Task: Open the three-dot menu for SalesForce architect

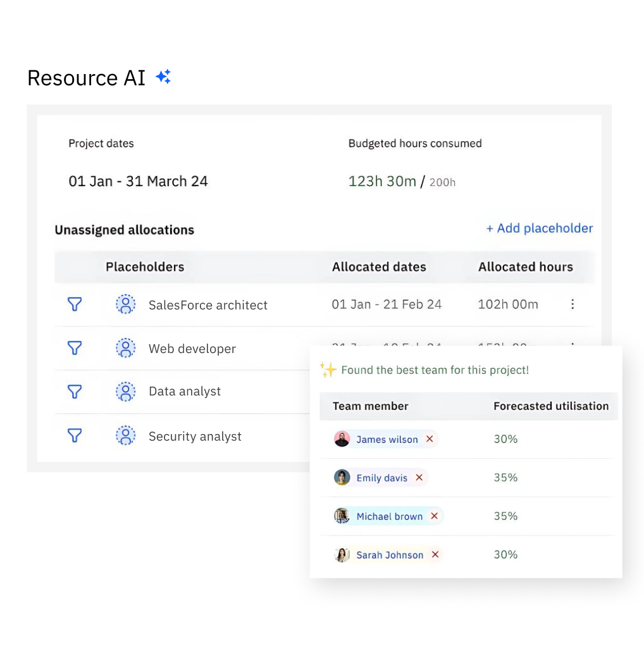Action: point(573,304)
